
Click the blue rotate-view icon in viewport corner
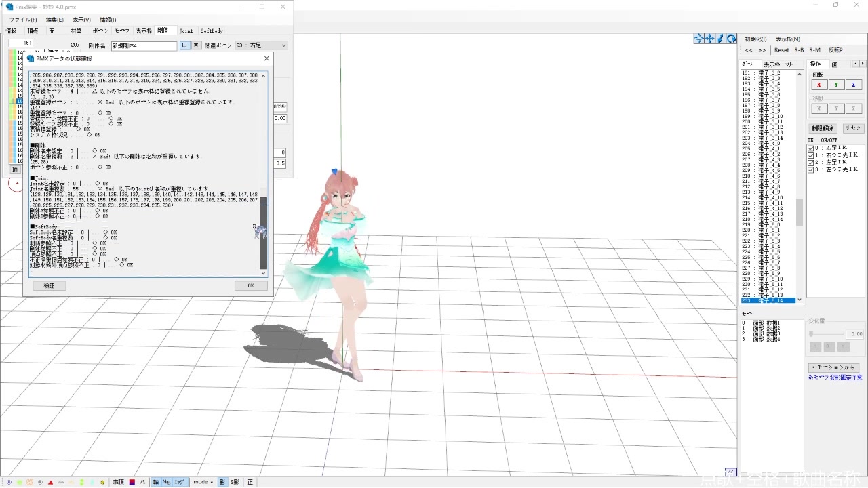pos(732,39)
